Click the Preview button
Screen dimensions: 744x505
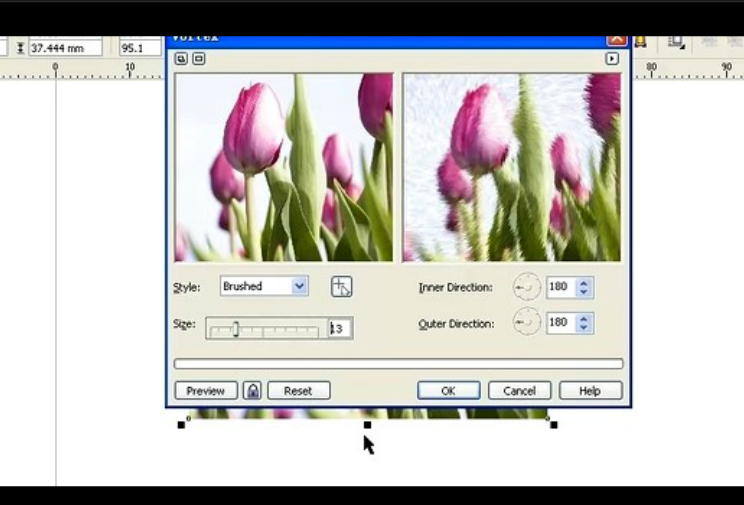pos(206,391)
